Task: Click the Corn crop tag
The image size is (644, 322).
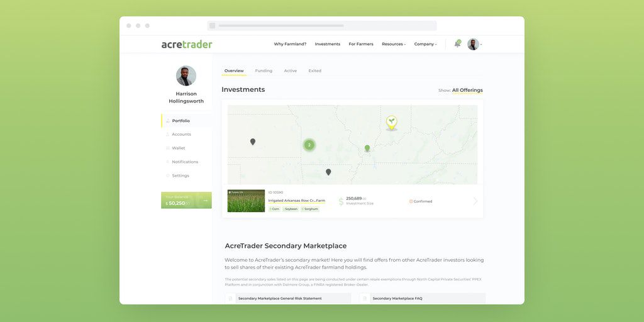Action: (x=275, y=209)
